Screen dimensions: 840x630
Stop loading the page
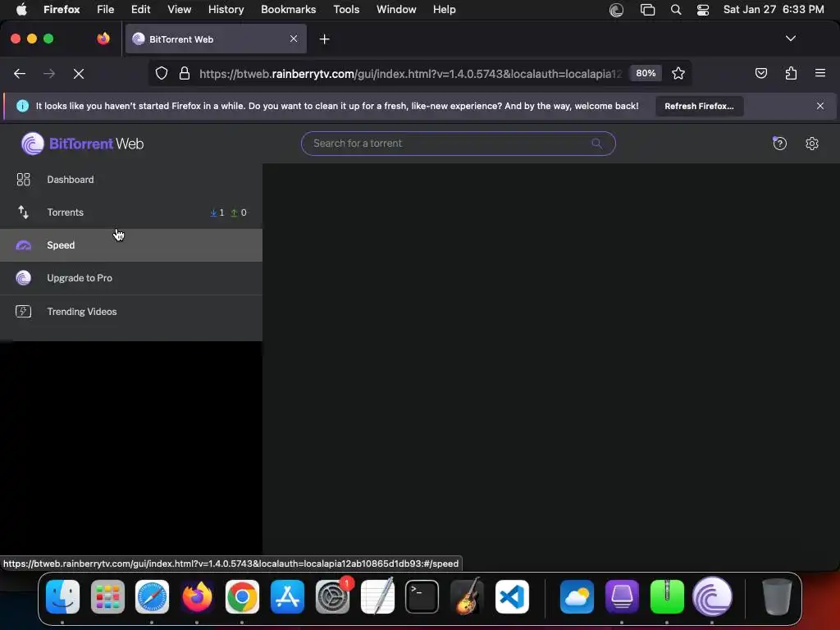[79, 74]
